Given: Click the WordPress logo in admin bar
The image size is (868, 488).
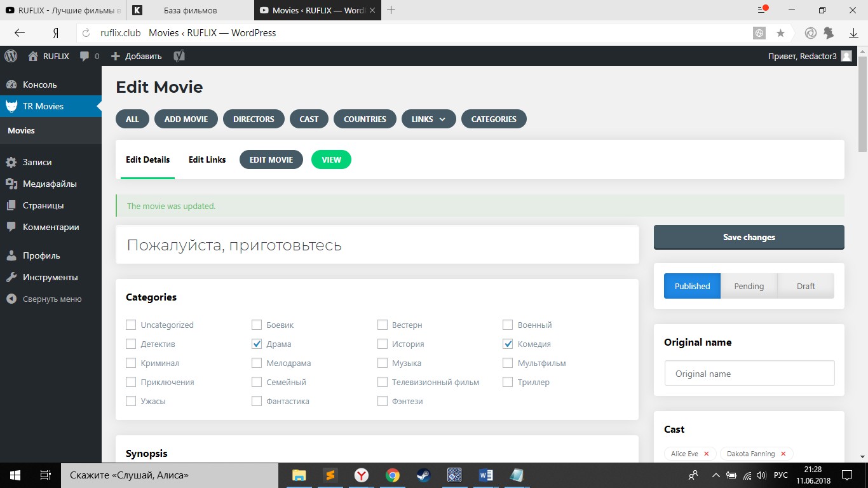Looking at the screenshot, I should pyautogui.click(x=11, y=56).
